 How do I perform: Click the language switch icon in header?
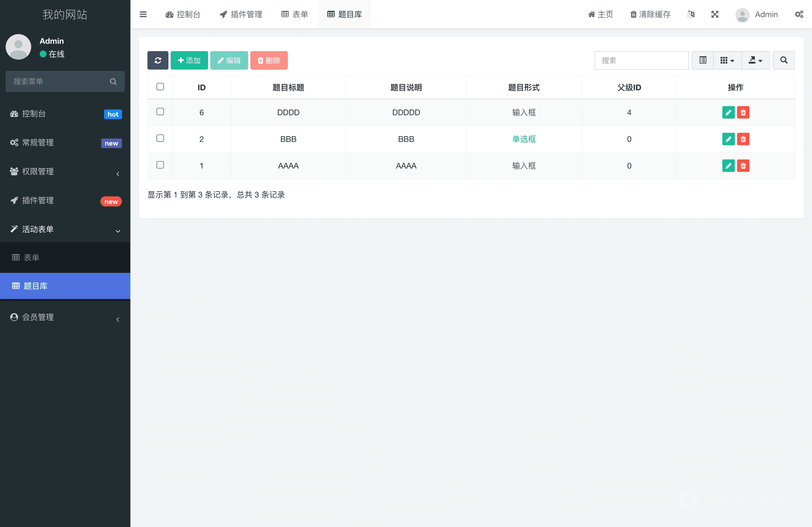pos(691,14)
